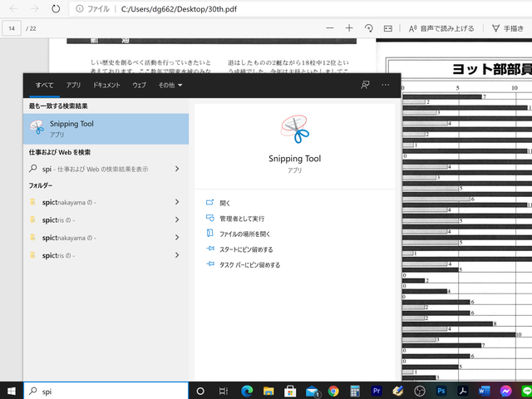Switch to アプリ search tab
Viewport: 532px width, 399px height.
click(73, 85)
